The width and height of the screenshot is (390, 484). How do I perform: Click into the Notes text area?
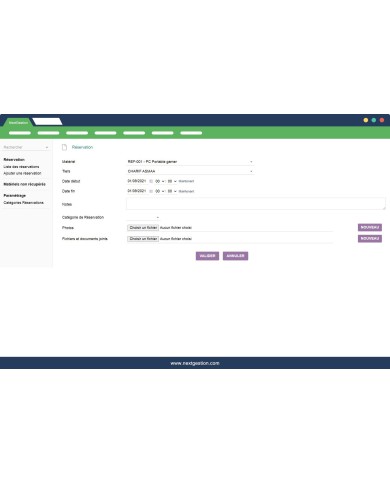pyautogui.click(x=256, y=204)
